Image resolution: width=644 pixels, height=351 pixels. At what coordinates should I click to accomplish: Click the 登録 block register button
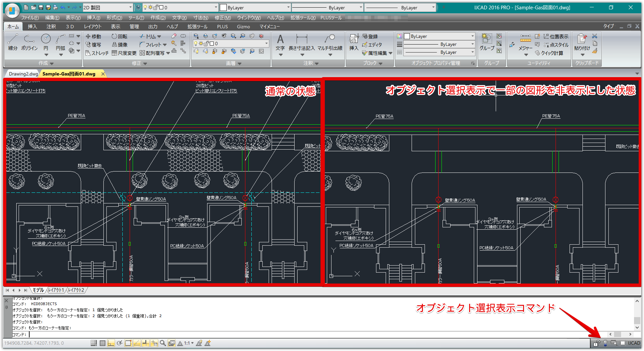click(x=370, y=36)
